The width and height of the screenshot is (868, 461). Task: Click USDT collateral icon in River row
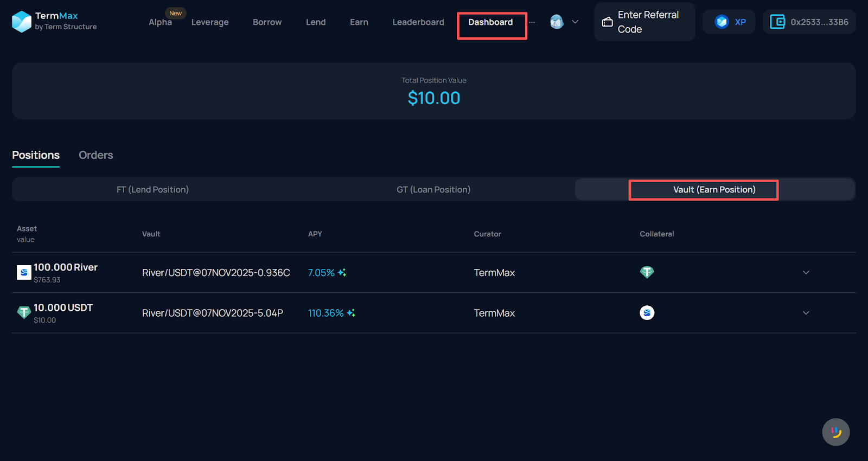647,272
